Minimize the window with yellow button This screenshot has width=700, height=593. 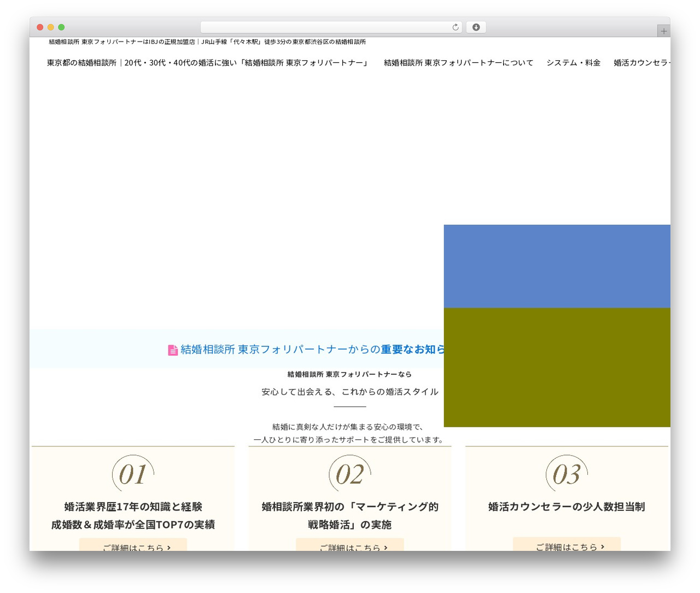[x=51, y=27]
